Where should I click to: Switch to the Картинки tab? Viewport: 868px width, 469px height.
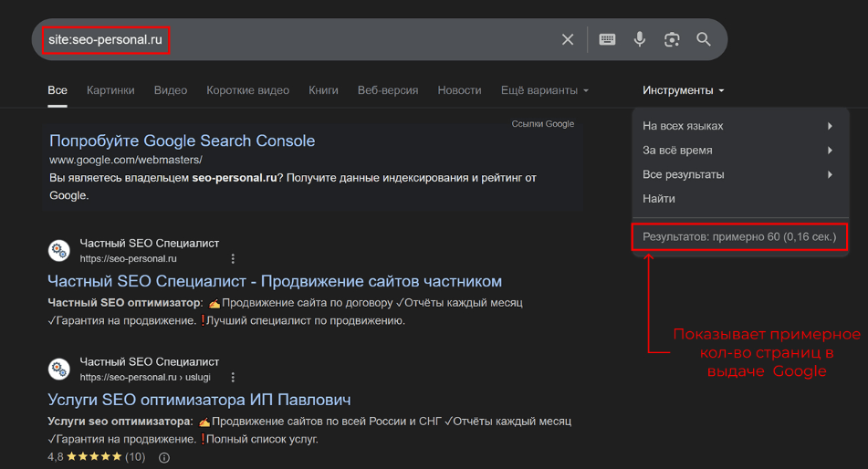pyautogui.click(x=110, y=90)
